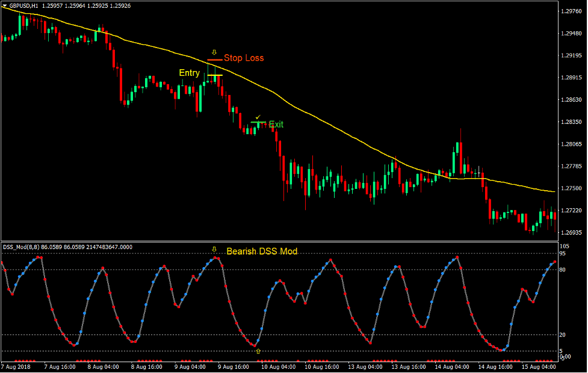Select the yellow downward arrow above Stop Loss
The image size is (588, 373).
click(x=214, y=51)
